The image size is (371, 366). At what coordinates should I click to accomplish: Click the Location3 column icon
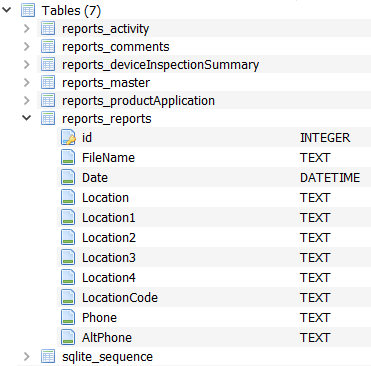point(68,257)
